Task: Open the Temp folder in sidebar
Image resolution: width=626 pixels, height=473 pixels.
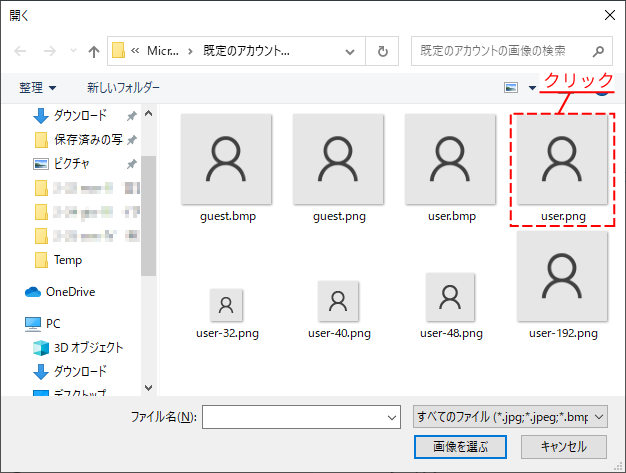Action: click(67, 260)
